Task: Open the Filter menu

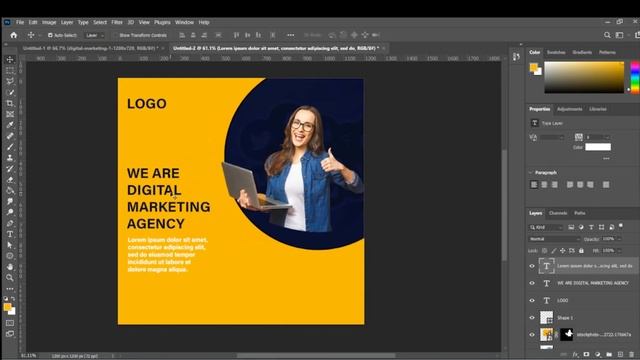Action: tap(117, 22)
